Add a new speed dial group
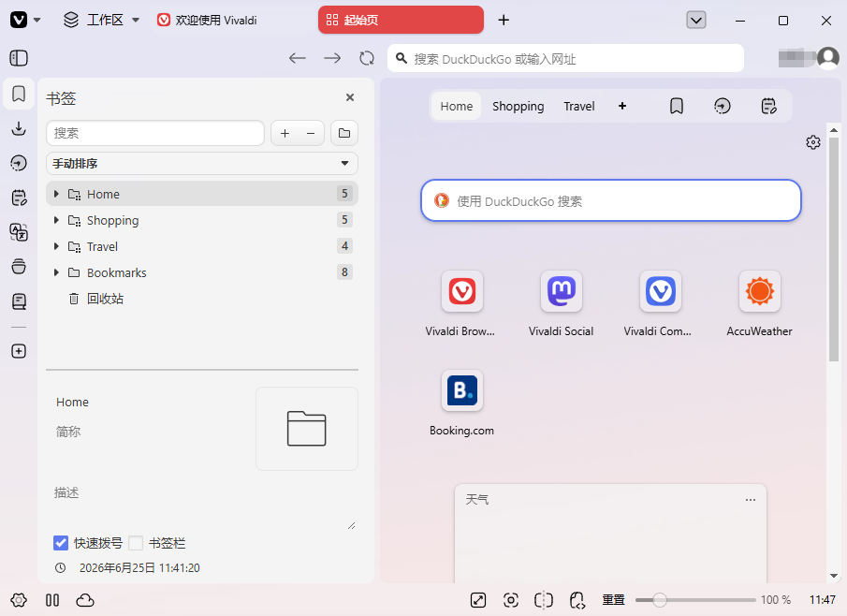This screenshot has height=616, width=847. [x=622, y=106]
